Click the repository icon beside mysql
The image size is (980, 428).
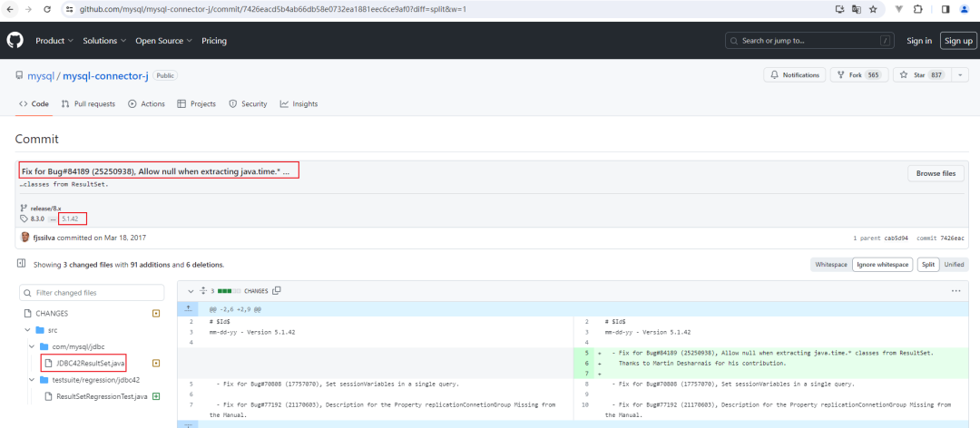[x=19, y=75]
